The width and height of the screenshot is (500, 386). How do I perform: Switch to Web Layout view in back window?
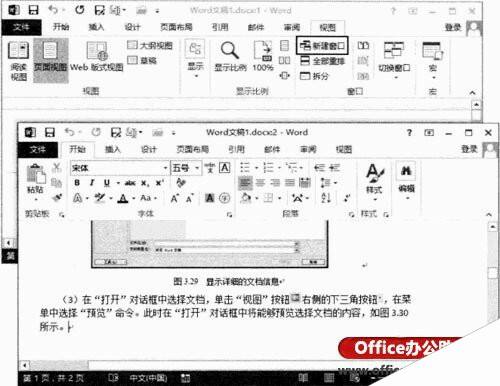97,57
